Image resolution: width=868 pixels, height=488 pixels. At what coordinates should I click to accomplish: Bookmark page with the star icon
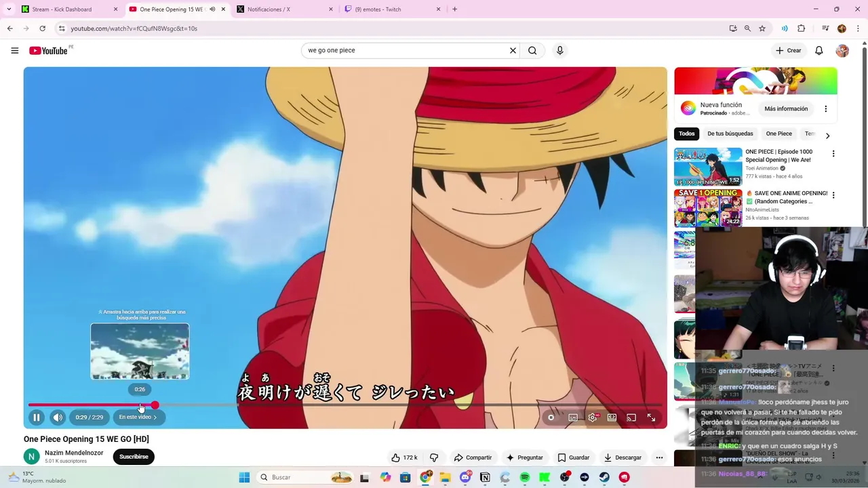(762, 28)
